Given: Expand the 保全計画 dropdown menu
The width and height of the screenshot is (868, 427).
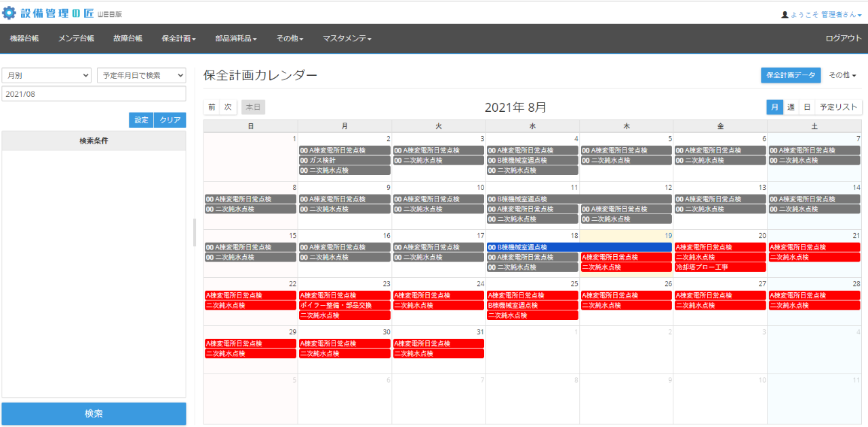Looking at the screenshot, I should click(x=178, y=39).
